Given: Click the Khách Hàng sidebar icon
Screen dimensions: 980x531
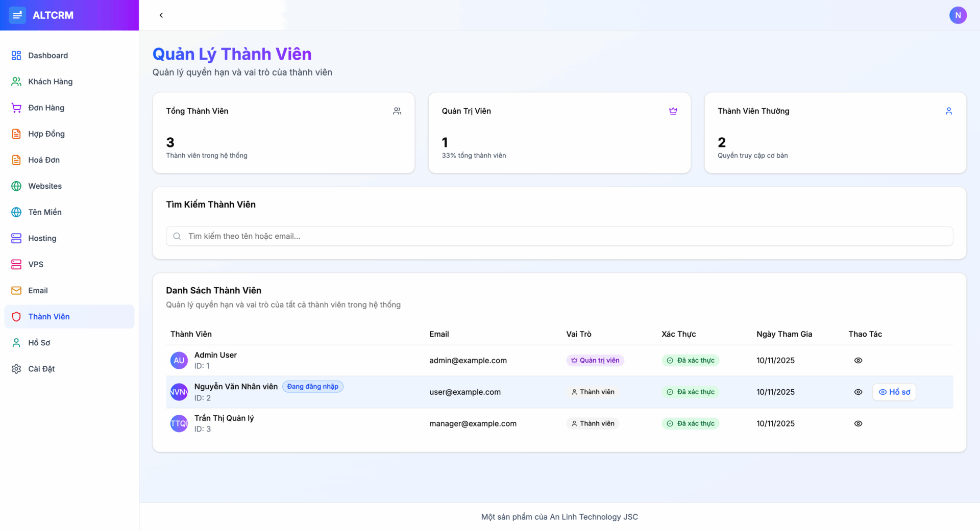Looking at the screenshot, I should coord(16,81).
